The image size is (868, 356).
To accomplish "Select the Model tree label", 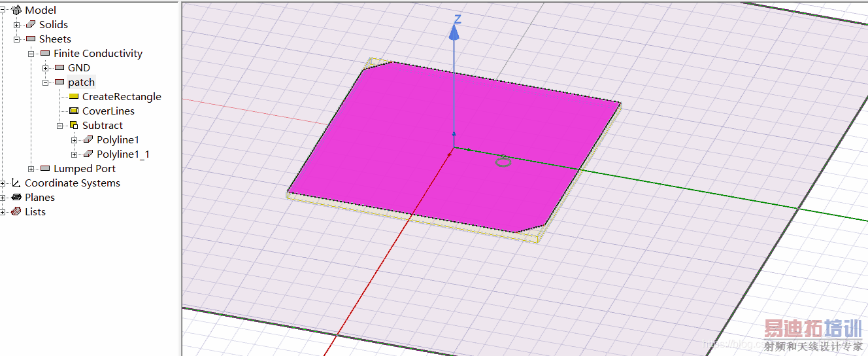I will pos(41,10).
